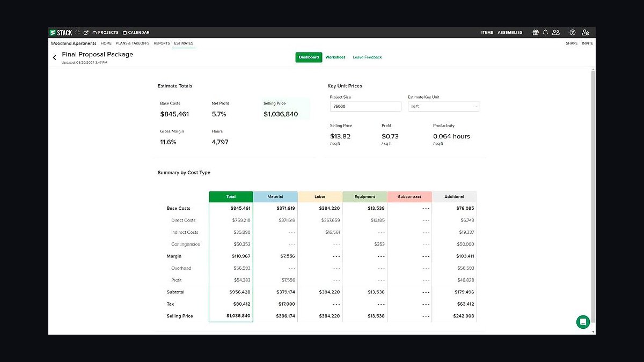Screen dimensions: 644x362
Task: Click the Additional column header
Action: coord(454,197)
